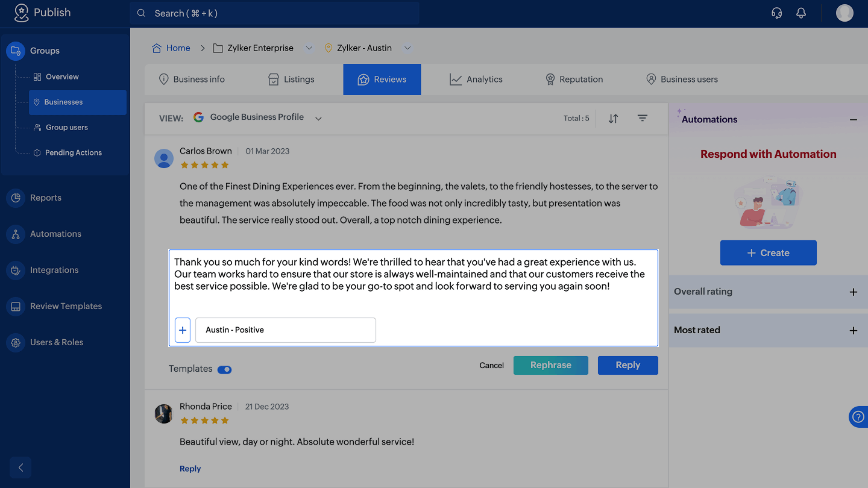The width and height of the screenshot is (868, 488).
Task: Click the Reports sidebar icon
Action: point(16,198)
